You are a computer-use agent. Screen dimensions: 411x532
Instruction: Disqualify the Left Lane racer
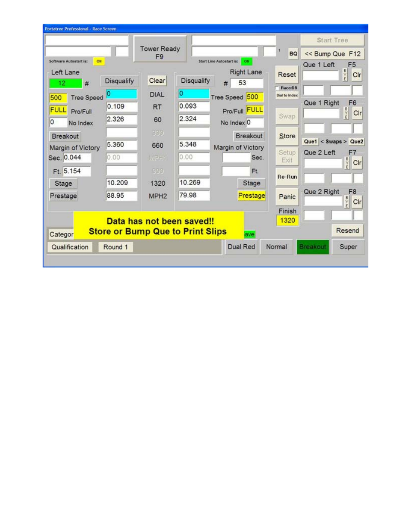119,81
